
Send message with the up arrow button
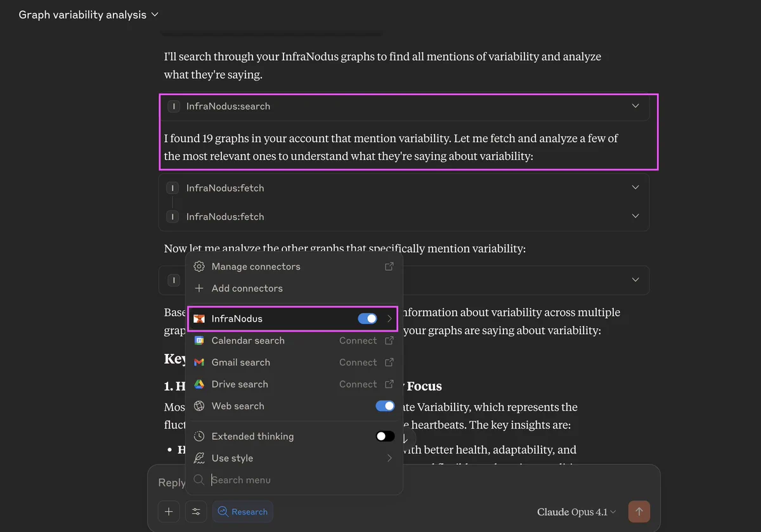pos(639,512)
